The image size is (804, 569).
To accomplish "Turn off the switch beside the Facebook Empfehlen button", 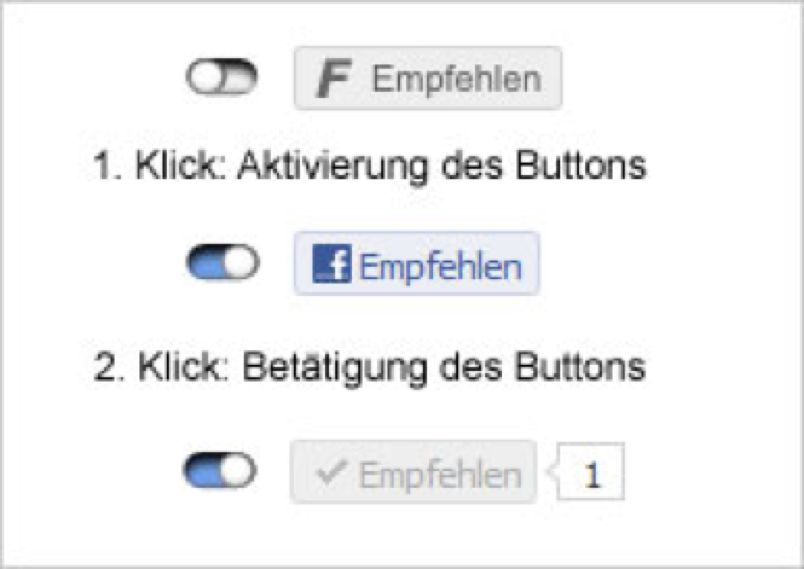I will pos(222,264).
